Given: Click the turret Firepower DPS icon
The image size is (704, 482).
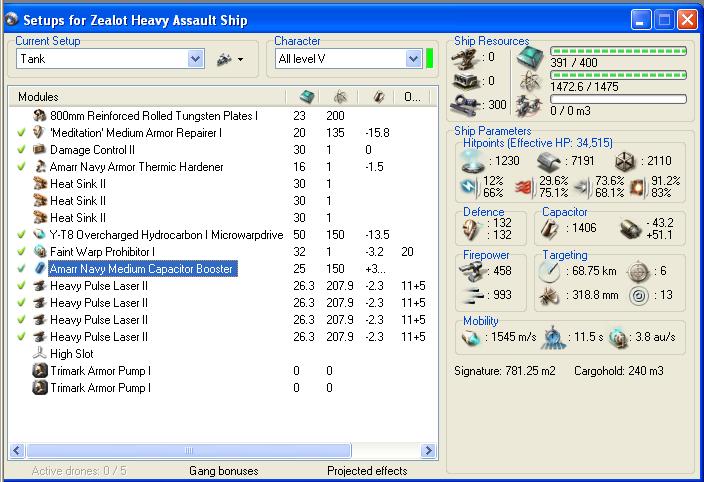Looking at the screenshot, I should click(x=473, y=272).
